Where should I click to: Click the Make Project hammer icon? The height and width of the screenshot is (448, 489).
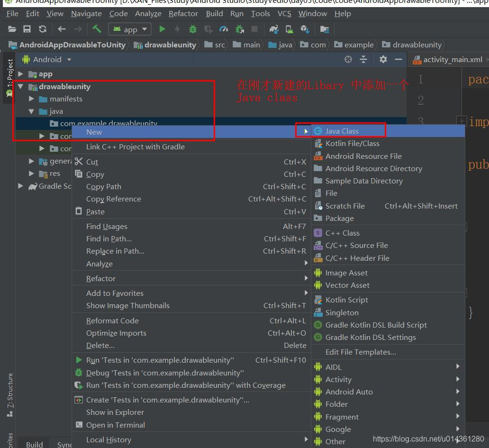[97, 29]
